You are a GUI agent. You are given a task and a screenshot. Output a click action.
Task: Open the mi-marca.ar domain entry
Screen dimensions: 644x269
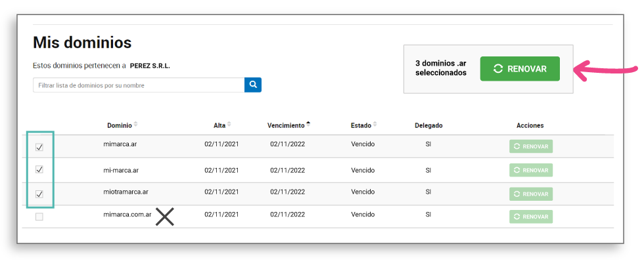tap(121, 170)
